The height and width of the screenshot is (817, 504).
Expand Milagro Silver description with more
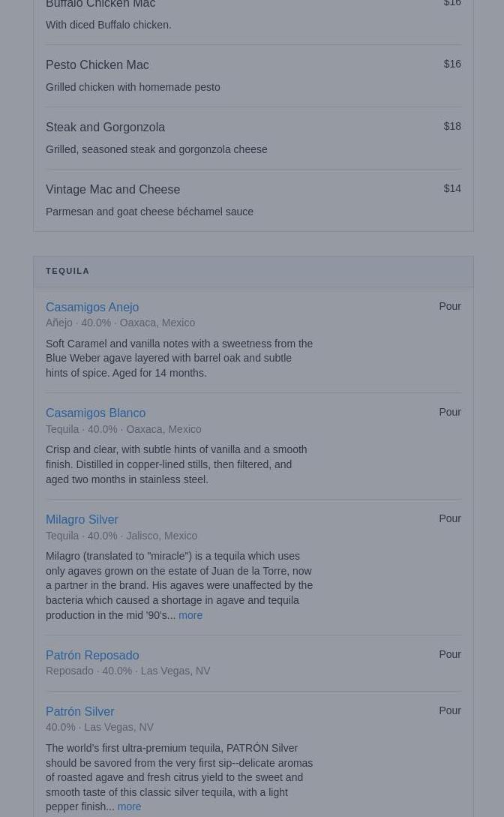[190, 615]
